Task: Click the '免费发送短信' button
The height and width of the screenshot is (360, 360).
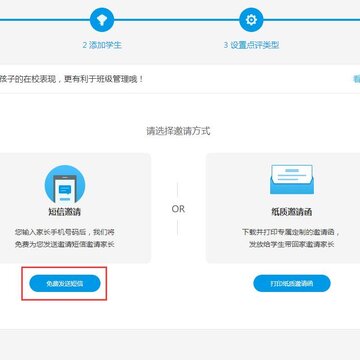Action: click(x=65, y=284)
